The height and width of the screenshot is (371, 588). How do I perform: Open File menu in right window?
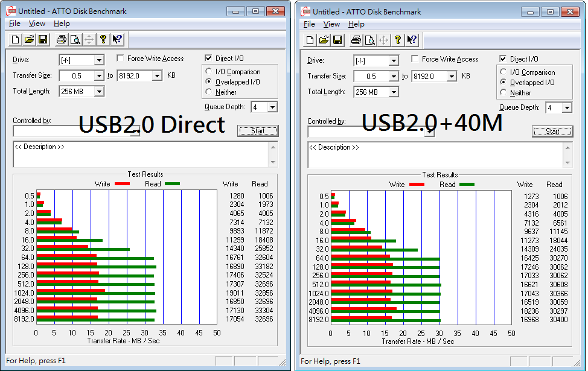click(309, 24)
